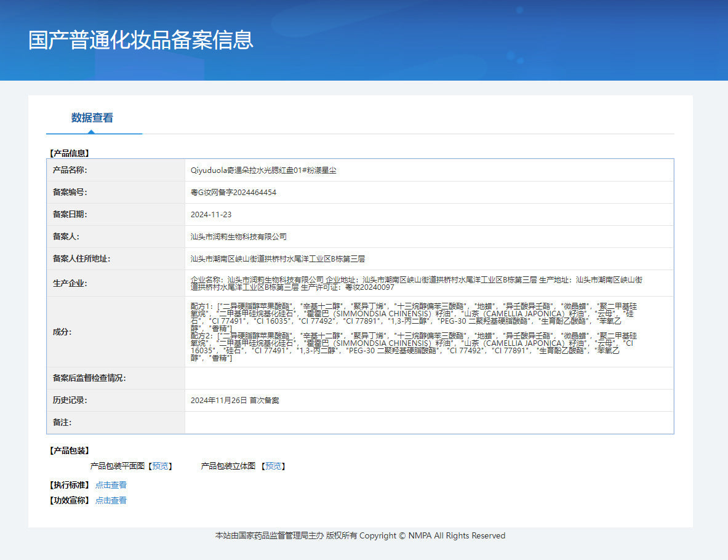The image size is (728, 560).
Task: Click the 历史记录 entry 2024年11月26日 首次备案
Action: (234, 401)
